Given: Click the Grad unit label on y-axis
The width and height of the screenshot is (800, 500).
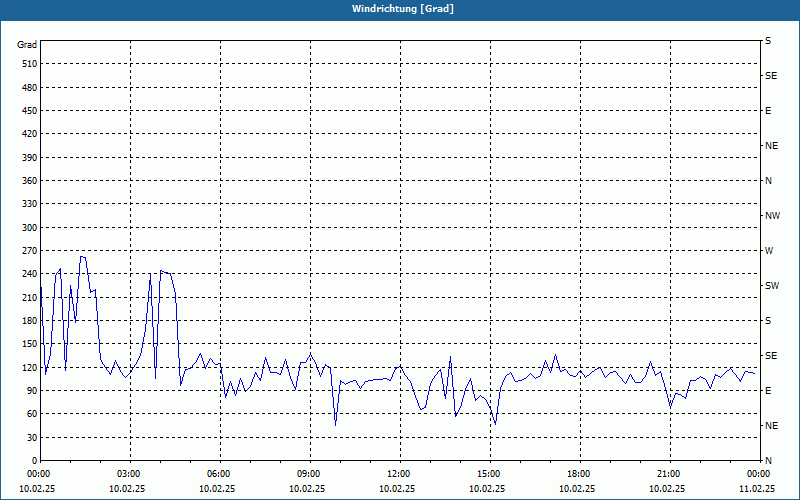Looking at the screenshot, I should [x=27, y=45].
